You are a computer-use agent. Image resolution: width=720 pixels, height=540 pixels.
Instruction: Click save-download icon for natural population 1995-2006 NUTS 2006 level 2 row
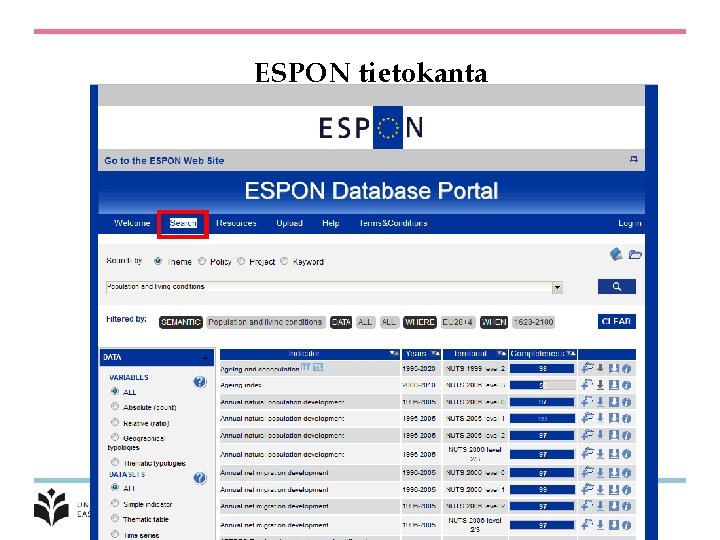tap(614, 435)
